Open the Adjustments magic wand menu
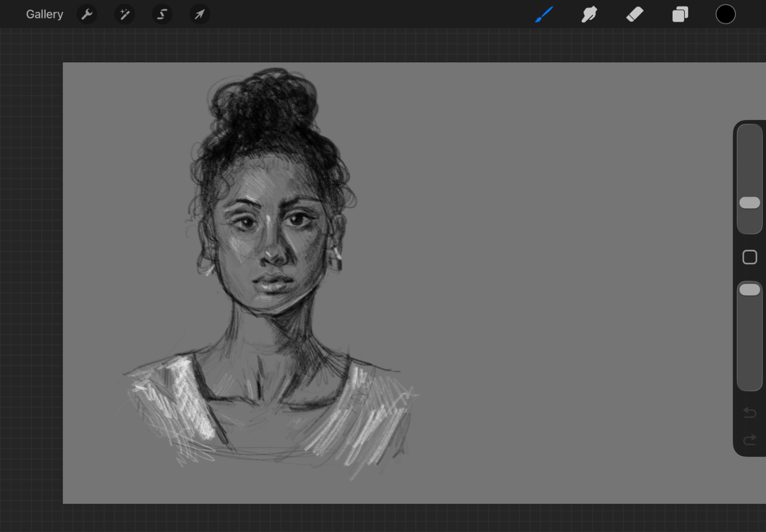This screenshot has height=532, width=766. click(x=124, y=15)
